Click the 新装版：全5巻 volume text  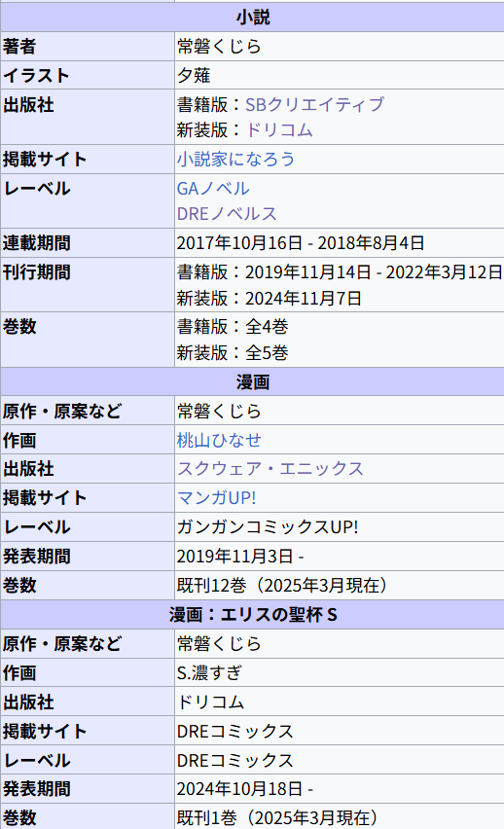pos(233,352)
